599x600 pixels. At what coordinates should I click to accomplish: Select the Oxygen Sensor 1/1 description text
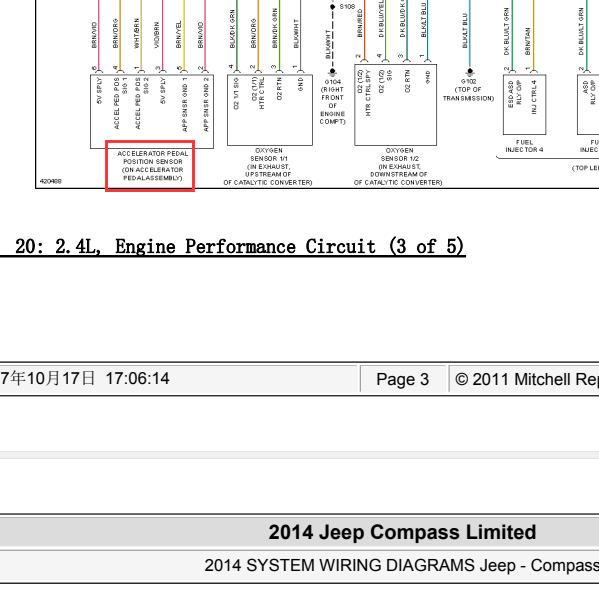click(268, 166)
